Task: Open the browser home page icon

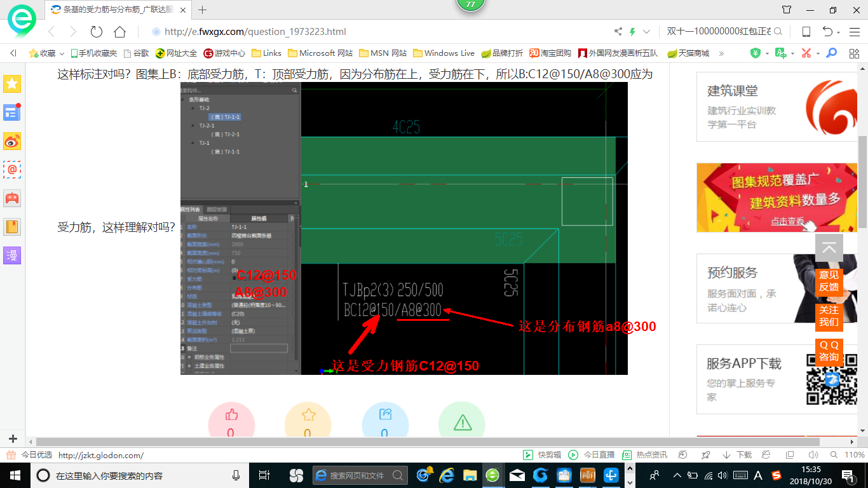Action: tap(119, 32)
